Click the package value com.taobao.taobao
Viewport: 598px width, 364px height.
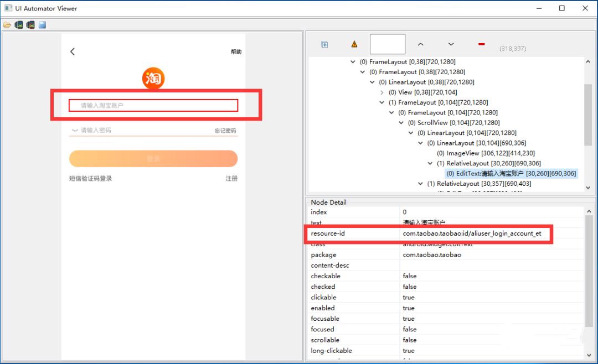click(432, 254)
